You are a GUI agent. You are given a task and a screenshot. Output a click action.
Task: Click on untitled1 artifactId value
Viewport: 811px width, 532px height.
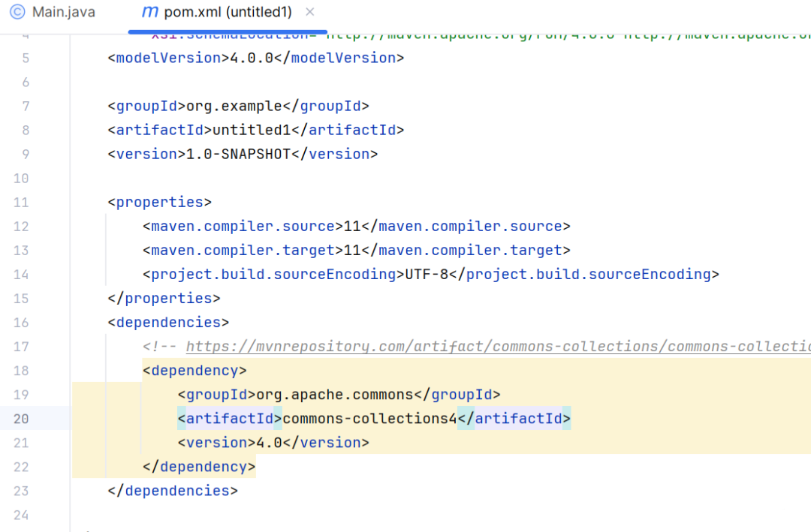point(252,130)
